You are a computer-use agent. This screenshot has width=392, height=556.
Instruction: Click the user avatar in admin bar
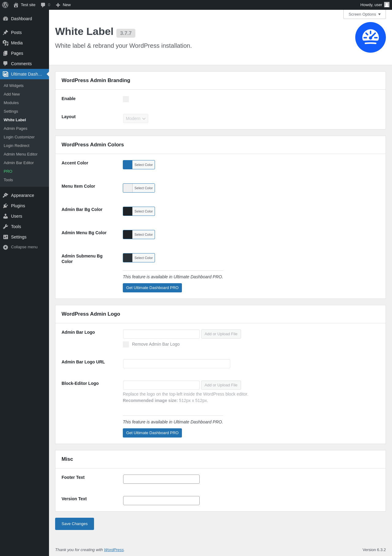[x=387, y=5]
